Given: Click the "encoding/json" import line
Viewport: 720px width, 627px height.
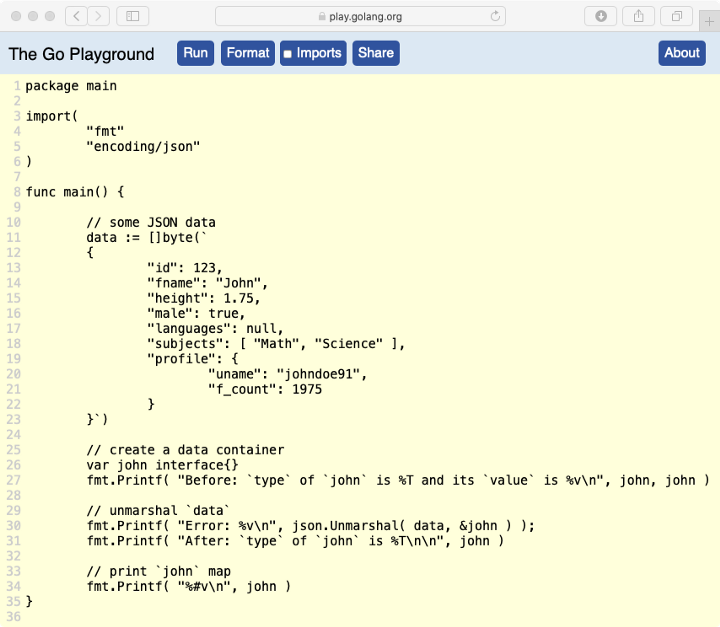Looking at the screenshot, I should (x=143, y=146).
